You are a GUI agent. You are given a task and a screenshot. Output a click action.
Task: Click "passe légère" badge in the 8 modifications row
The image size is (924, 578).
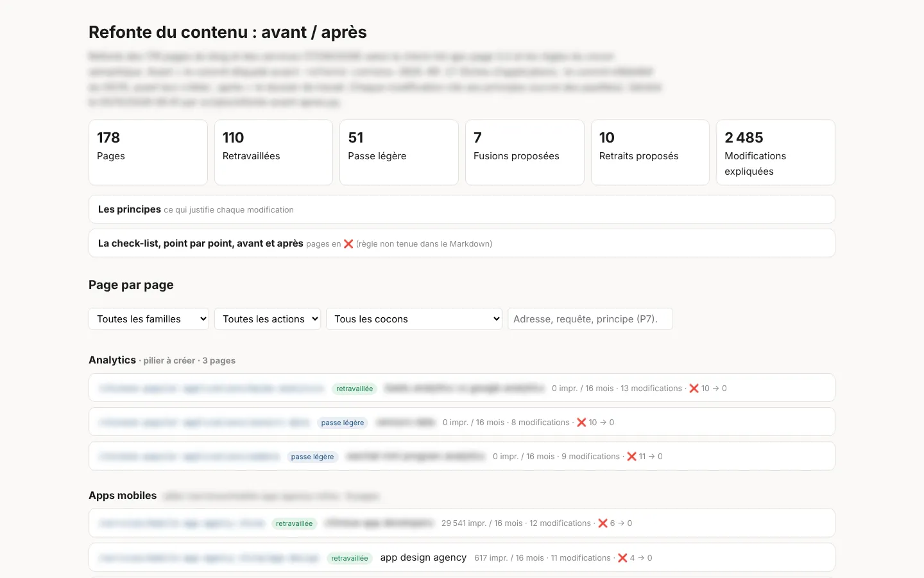(x=343, y=423)
